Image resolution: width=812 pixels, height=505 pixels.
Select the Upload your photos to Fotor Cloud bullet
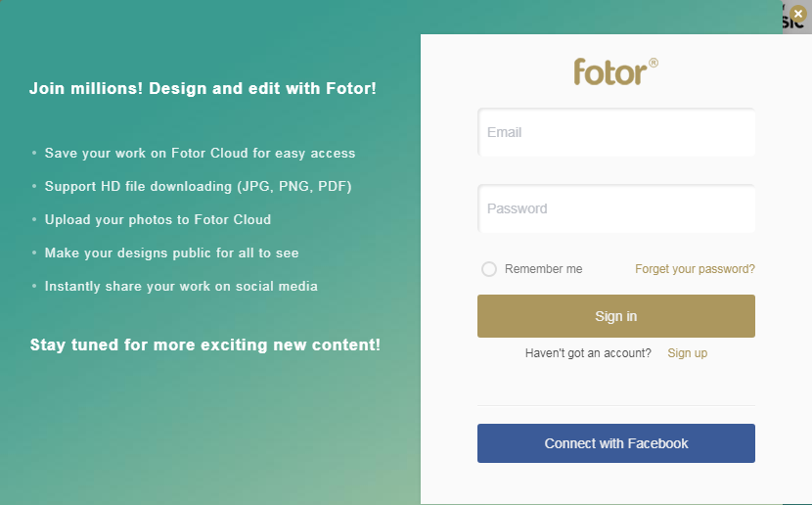pos(158,219)
